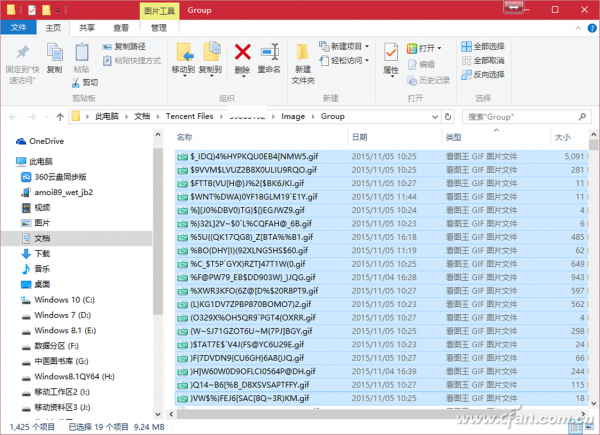Click Tencent Files in the address path
Image resolution: width=600 pixels, height=435 pixels.
coord(189,116)
